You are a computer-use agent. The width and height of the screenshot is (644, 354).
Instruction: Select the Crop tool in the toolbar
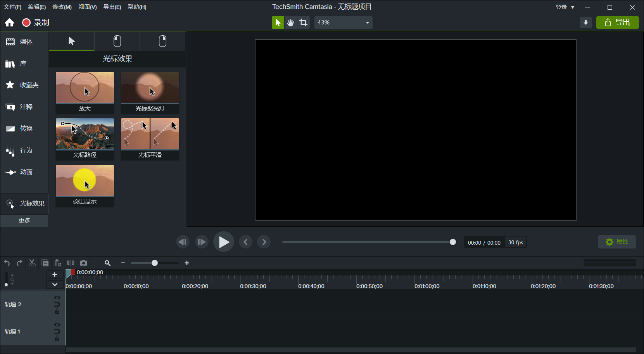click(304, 22)
